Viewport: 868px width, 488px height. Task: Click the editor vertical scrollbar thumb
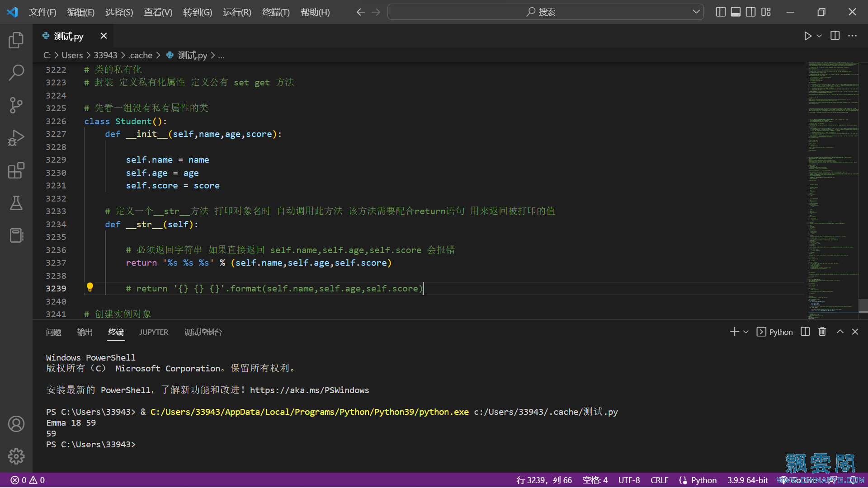[863, 305]
